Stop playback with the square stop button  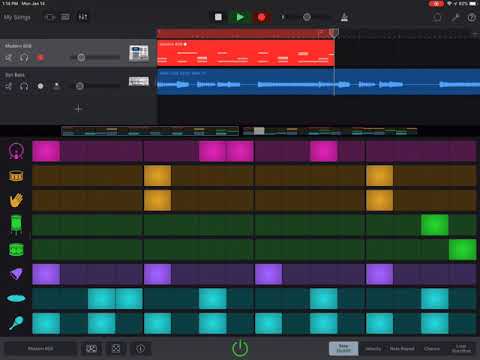click(x=218, y=17)
